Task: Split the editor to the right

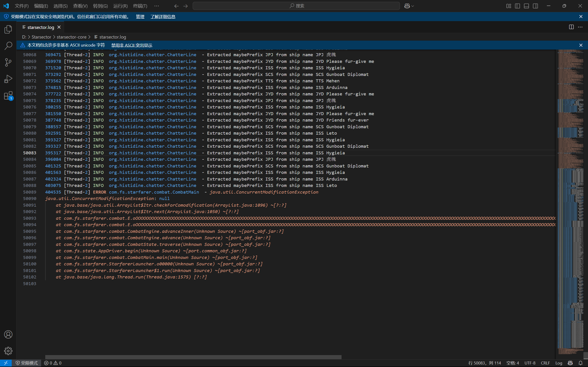Action: (x=571, y=27)
